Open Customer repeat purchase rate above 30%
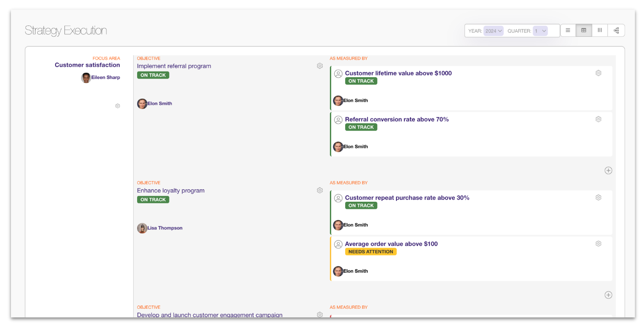 (407, 198)
